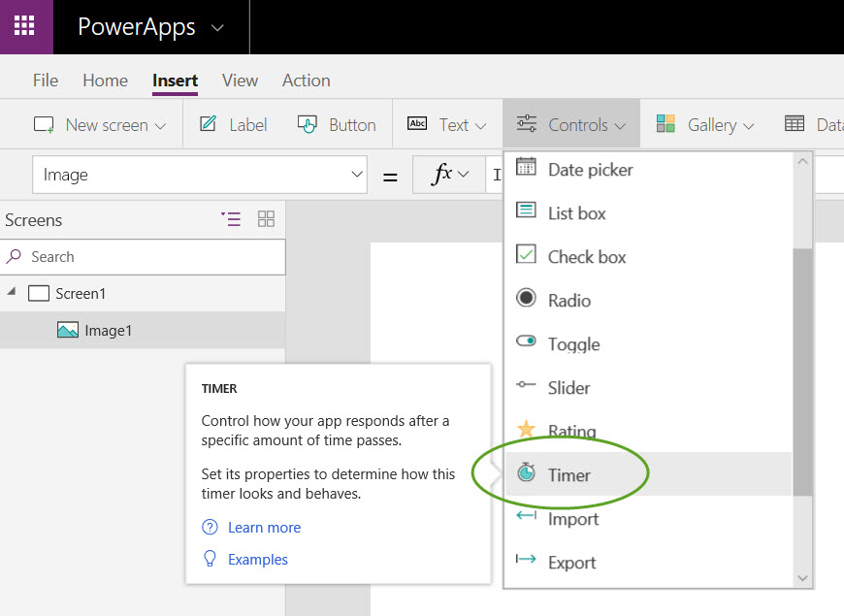Collapse the Screen1 tree node

click(11, 291)
